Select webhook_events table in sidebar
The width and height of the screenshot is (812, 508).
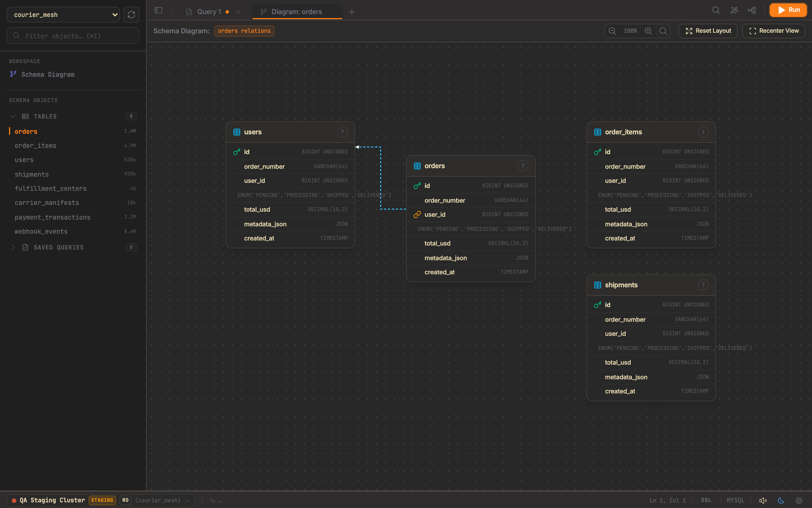coord(73,231)
